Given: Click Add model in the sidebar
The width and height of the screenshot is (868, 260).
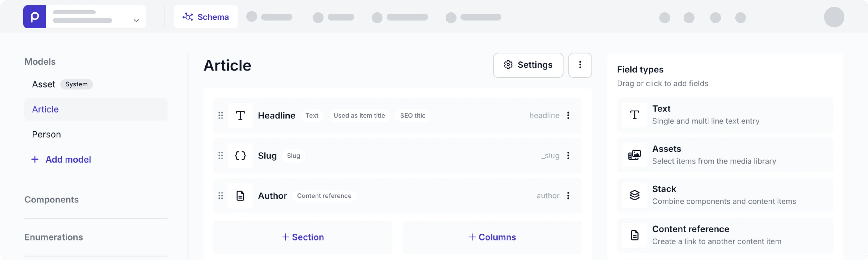Looking at the screenshot, I should point(61,159).
